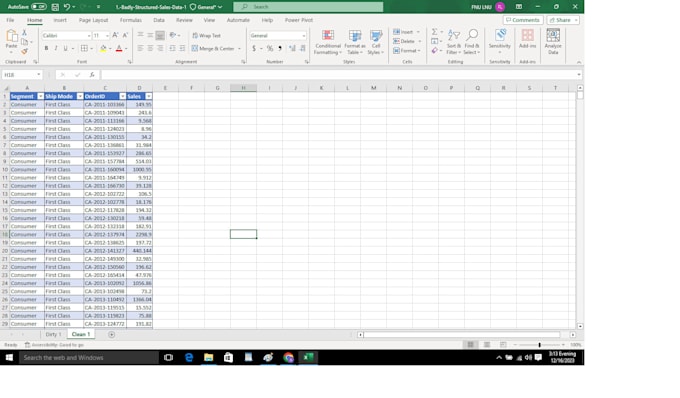Viewport: 680px width, 398px height.
Task: Open the Comments pane button
Action: 523,20
